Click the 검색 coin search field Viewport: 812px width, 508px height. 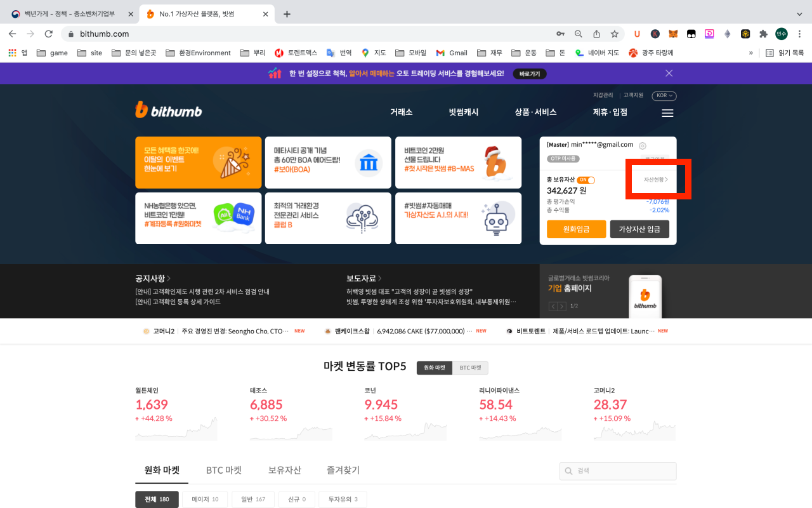click(618, 471)
